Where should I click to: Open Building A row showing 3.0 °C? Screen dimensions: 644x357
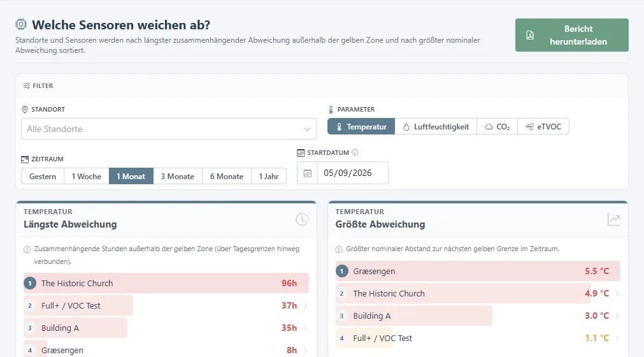click(478, 316)
